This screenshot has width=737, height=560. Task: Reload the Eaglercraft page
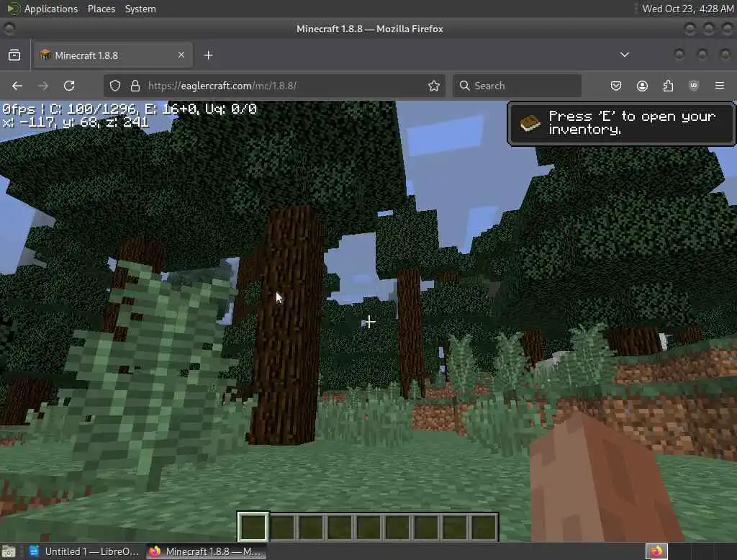coord(69,86)
